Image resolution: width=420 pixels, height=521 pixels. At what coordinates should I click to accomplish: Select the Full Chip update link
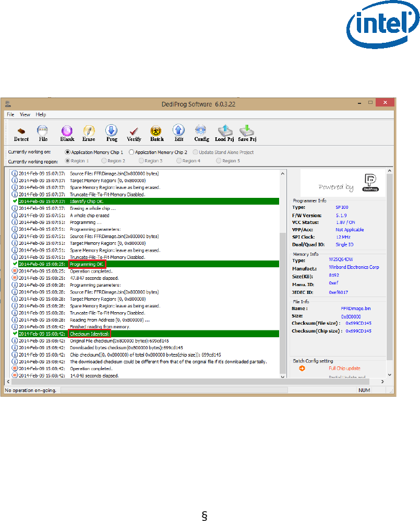[x=344, y=368]
